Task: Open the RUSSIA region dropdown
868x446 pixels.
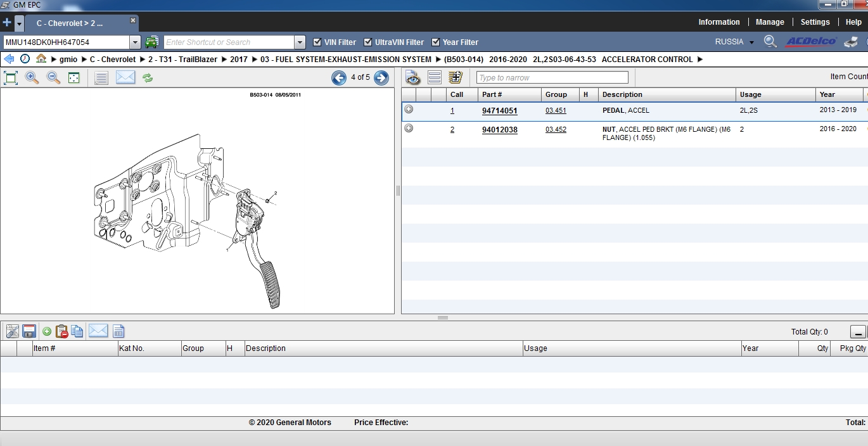Action: click(x=734, y=42)
